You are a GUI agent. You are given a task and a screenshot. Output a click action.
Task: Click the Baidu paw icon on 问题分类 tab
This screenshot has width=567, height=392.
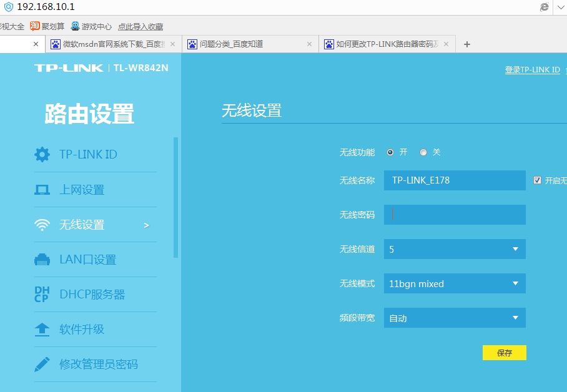click(192, 44)
